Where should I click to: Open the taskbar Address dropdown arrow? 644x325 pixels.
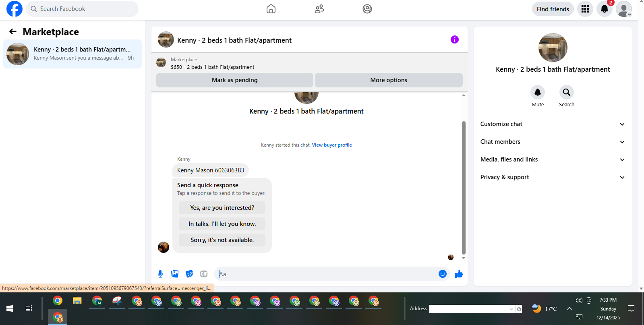[511, 309]
